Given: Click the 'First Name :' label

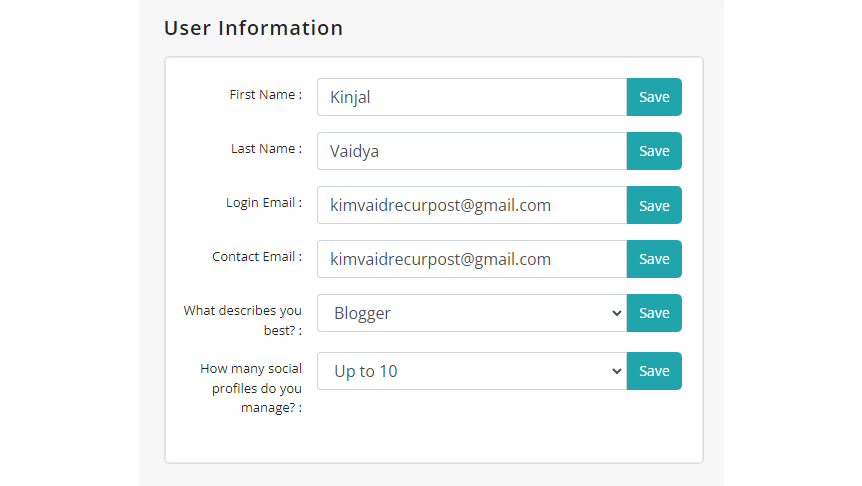Looking at the screenshot, I should tap(266, 95).
